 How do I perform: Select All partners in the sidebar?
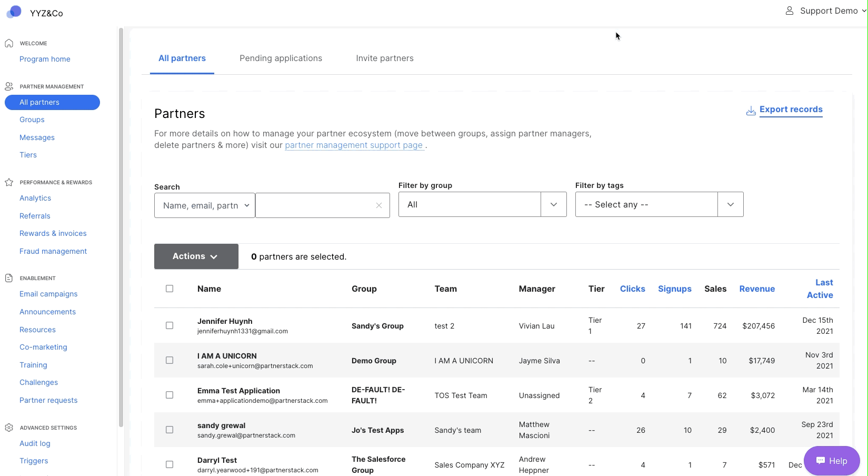(x=52, y=102)
